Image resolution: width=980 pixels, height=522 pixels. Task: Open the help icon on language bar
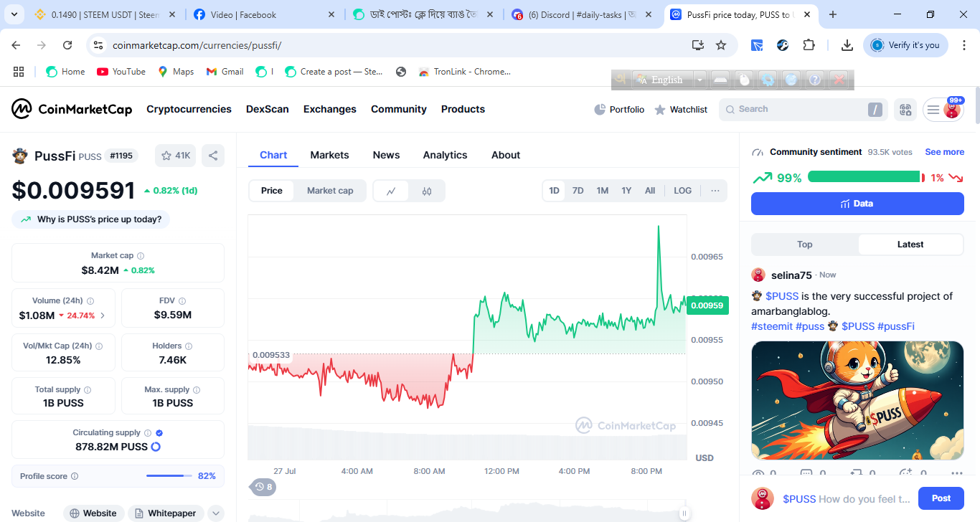[x=815, y=80]
